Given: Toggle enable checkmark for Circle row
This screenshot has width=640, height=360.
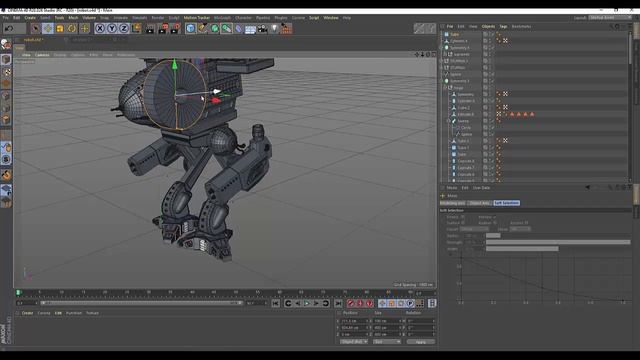Looking at the screenshot, I should click(x=492, y=128).
